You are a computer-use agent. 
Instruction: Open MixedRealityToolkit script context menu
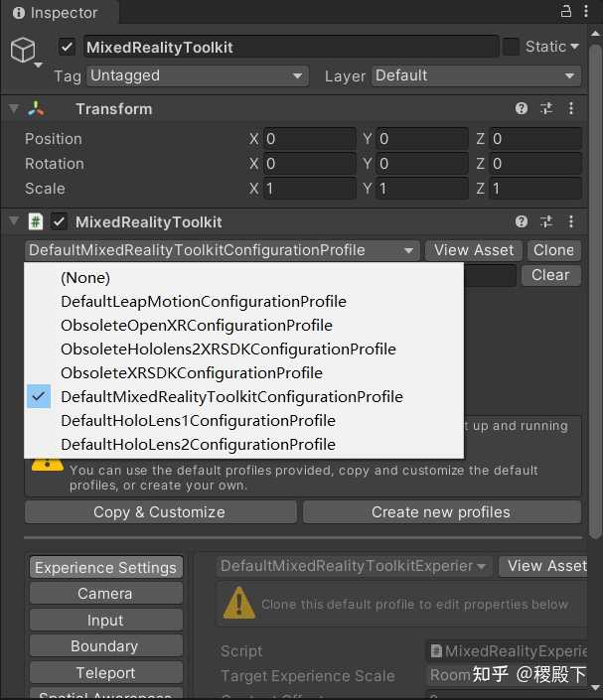(571, 221)
